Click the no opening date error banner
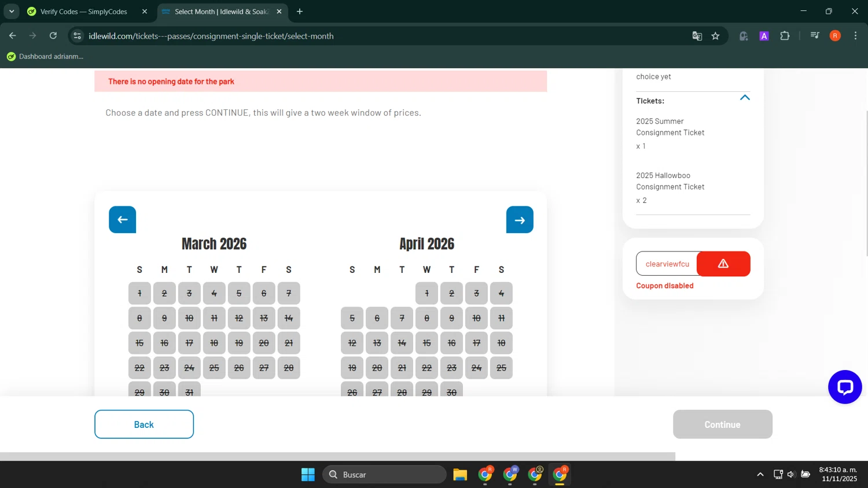The height and width of the screenshot is (488, 868). pos(321,82)
